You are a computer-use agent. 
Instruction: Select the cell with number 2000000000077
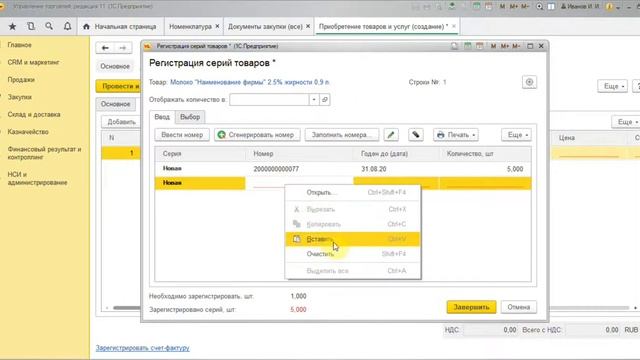click(299, 169)
